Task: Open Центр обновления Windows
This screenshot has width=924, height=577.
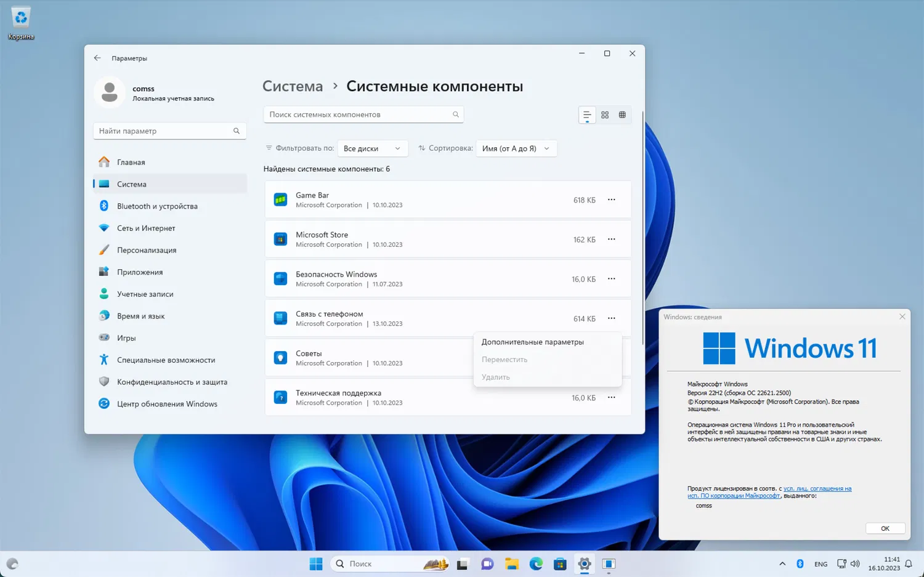Action: click(170, 404)
